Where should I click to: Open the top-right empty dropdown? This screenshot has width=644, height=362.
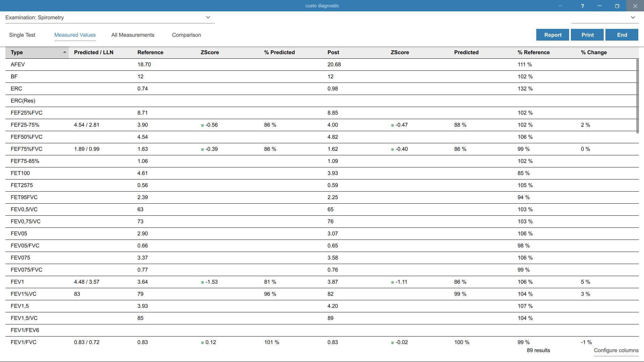[604, 17]
